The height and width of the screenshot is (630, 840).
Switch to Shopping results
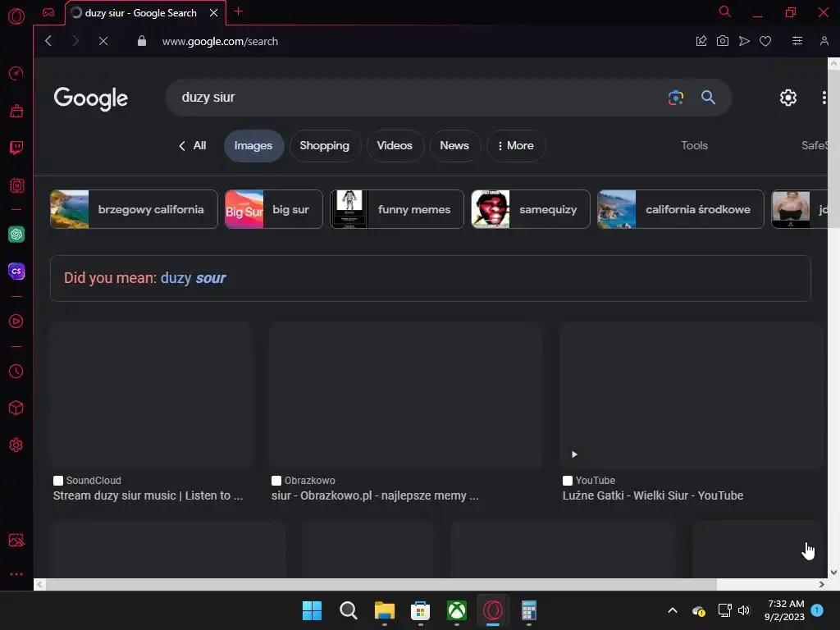pos(325,146)
